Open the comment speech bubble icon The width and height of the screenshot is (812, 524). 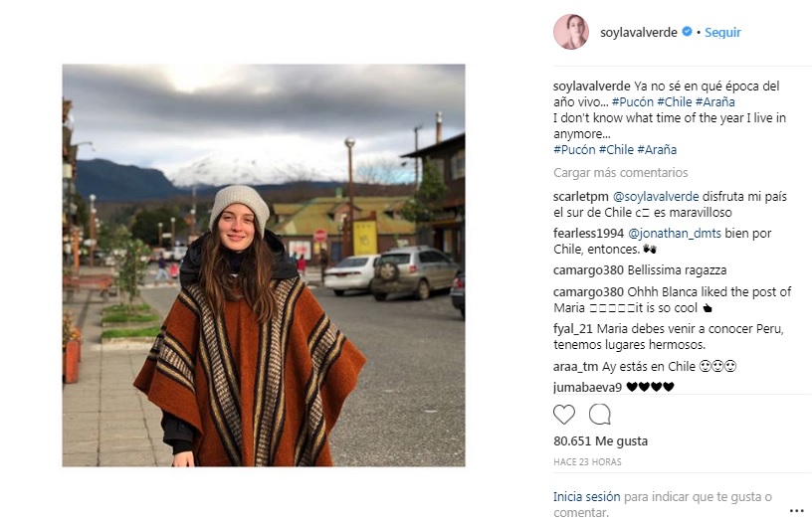click(x=600, y=415)
